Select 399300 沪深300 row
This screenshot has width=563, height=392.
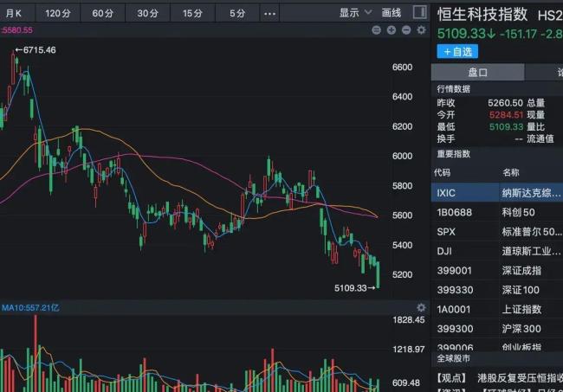497,329
